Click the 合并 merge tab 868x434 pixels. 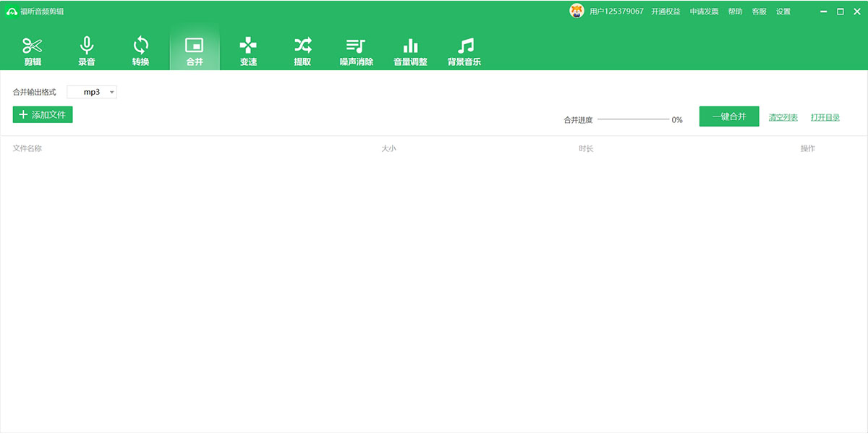tap(195, 51)
